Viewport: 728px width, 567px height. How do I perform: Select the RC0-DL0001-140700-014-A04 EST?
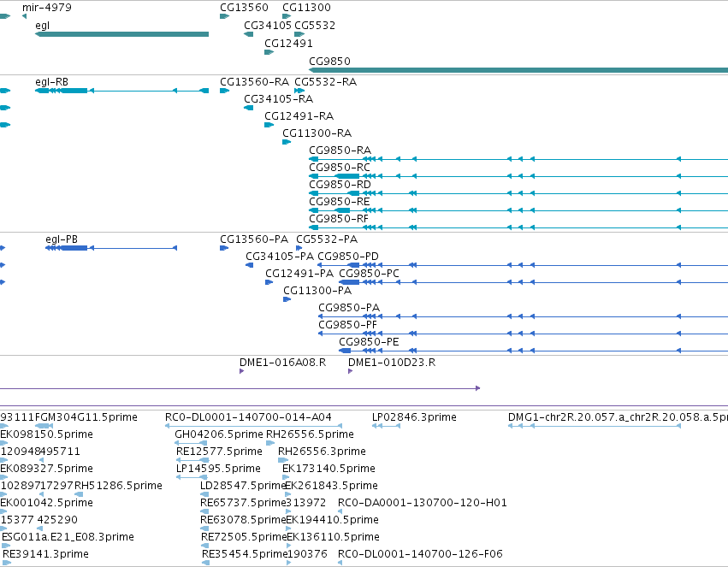(x=253, y=426)
